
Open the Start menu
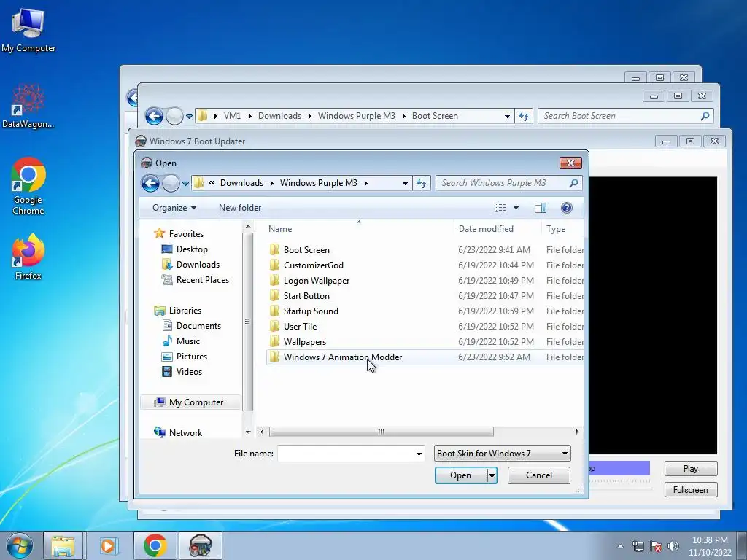click(x=19, y=545)
